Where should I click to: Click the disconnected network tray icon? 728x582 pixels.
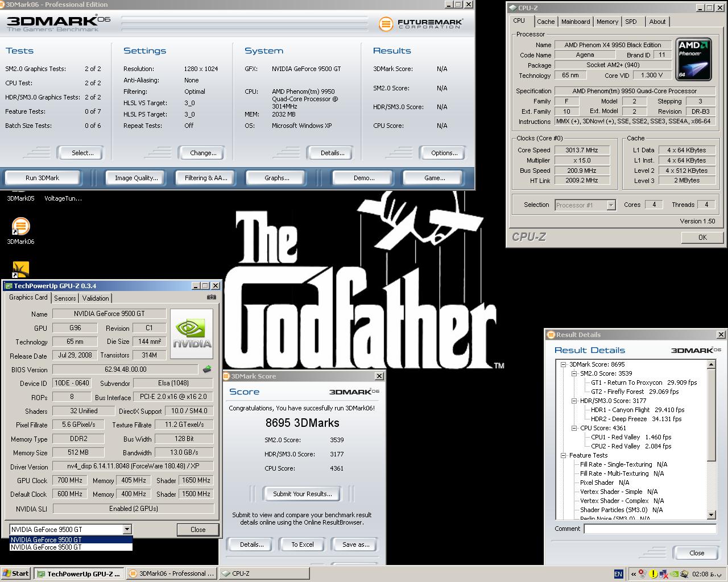coord(665,574)
